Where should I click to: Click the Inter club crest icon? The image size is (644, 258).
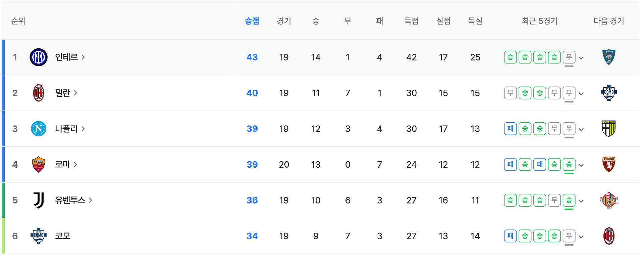[39, 57]
